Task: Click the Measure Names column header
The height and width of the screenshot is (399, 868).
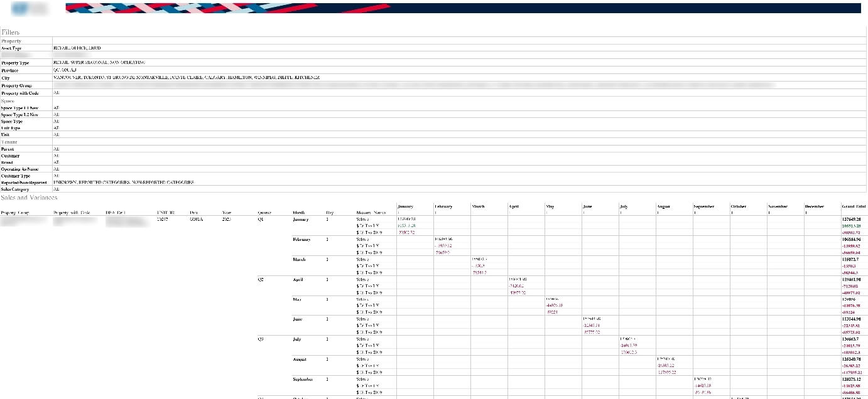Action: (x=372, y=213)
